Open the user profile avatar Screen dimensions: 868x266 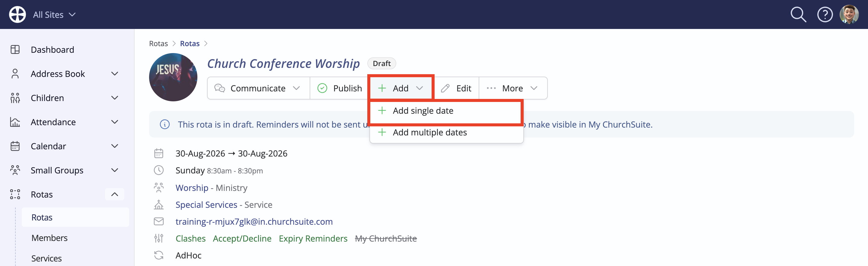pyautogui.click(x=849, y=14)
